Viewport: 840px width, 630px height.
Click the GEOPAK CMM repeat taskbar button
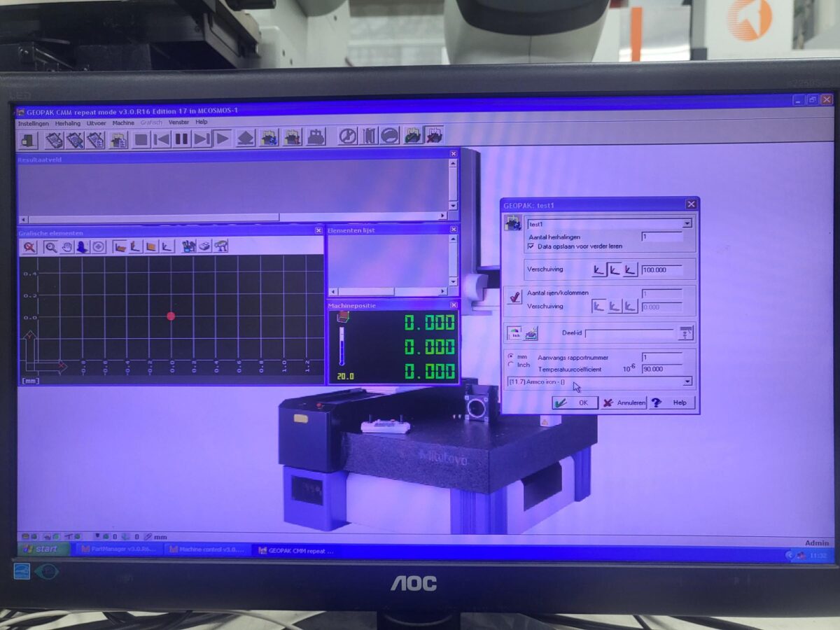pos(297,551)
